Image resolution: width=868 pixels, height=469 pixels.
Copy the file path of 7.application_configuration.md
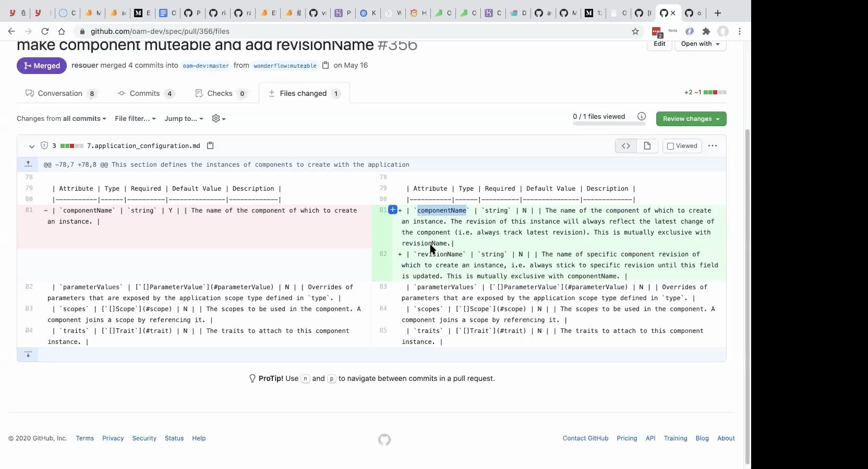pos(210,146)
